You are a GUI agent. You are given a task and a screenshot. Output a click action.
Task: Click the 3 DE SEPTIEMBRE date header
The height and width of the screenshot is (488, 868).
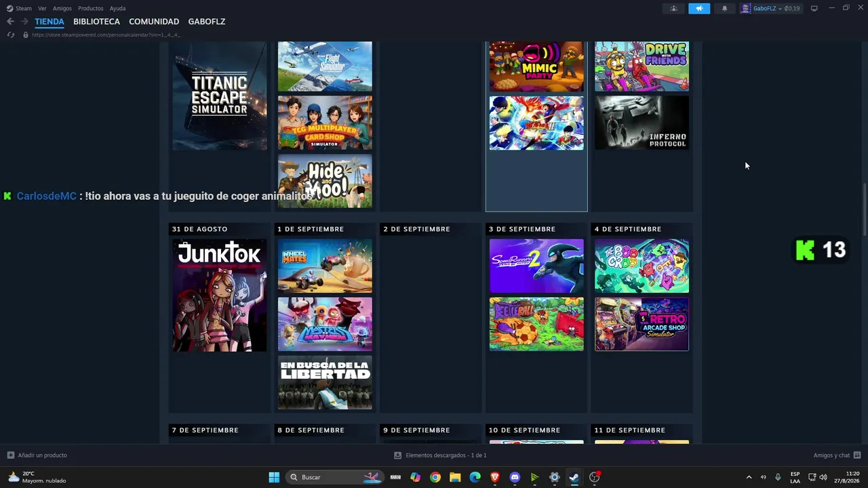522,229
